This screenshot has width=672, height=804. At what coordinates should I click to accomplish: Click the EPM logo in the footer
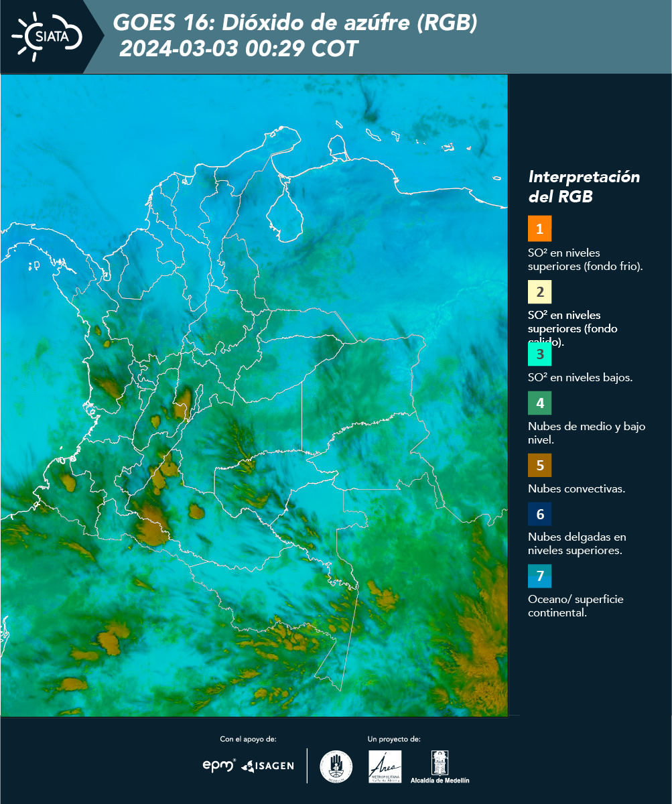(219, 765)
